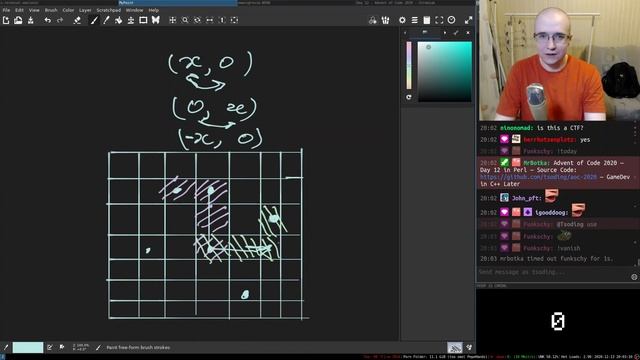Select the Frame editing tool
The height and width of the screenshot is (360, 640).
(x=143, y=20)
